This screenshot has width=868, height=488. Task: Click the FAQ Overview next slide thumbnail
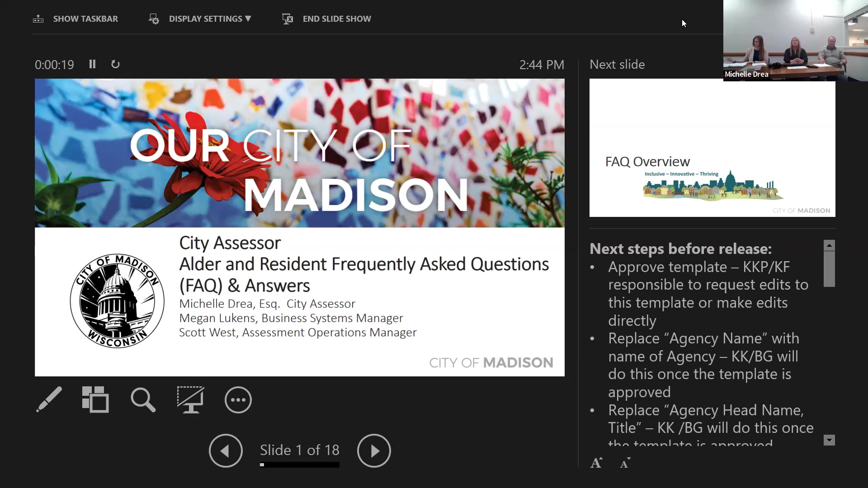(712, 148)
